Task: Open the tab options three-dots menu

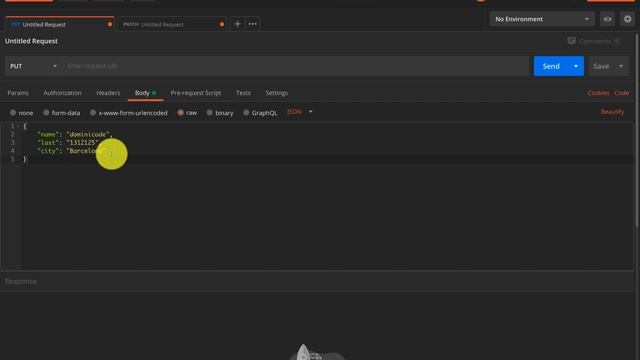Action: 253,24
